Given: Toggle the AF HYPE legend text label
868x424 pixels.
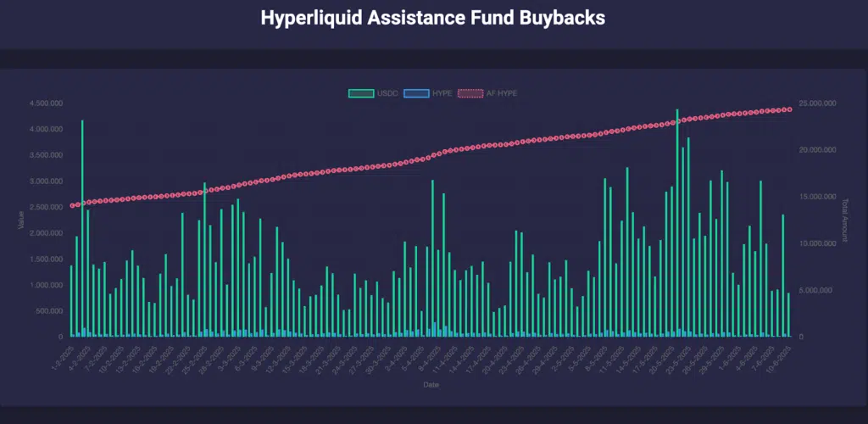Looking at the screenshot, I should coord(501,92).
